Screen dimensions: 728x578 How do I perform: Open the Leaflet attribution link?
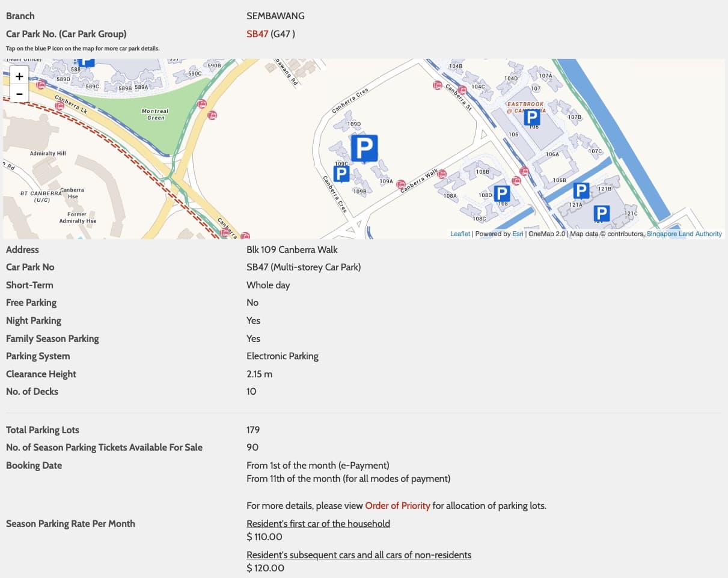point(460,234)
